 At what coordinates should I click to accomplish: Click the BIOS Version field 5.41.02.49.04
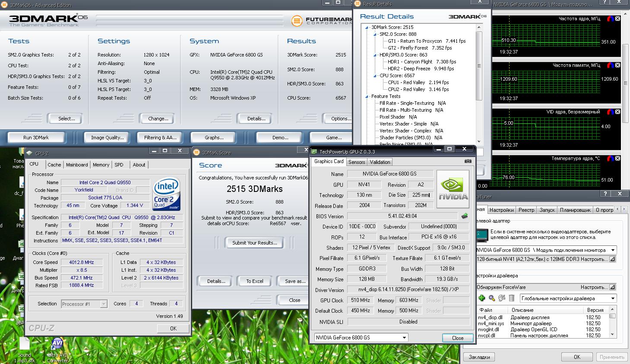pos(402,216)
